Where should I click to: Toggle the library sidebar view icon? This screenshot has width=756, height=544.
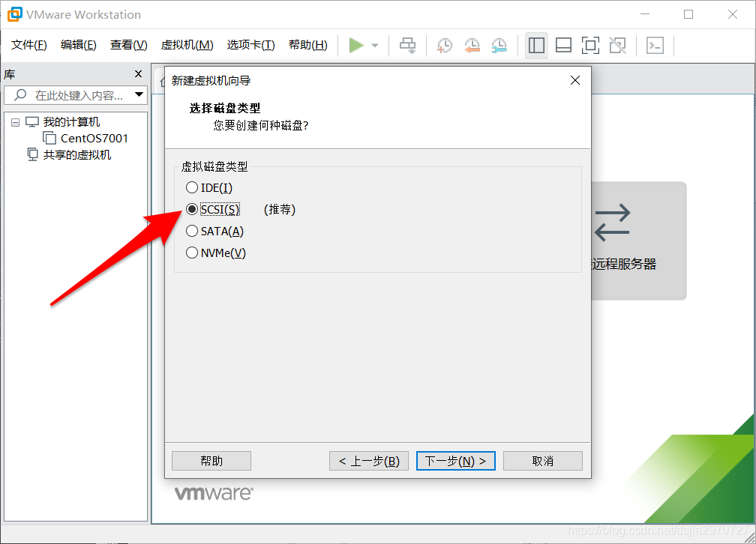[536, 45]
